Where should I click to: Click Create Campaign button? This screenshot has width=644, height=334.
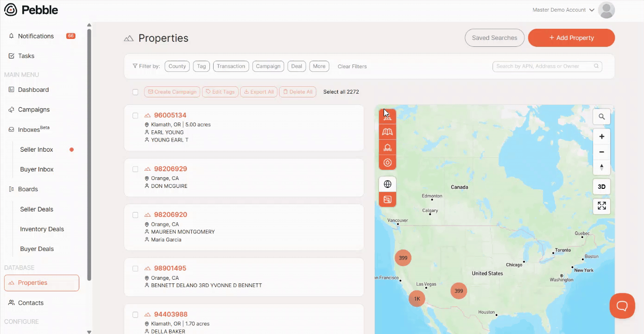[172, 92]
